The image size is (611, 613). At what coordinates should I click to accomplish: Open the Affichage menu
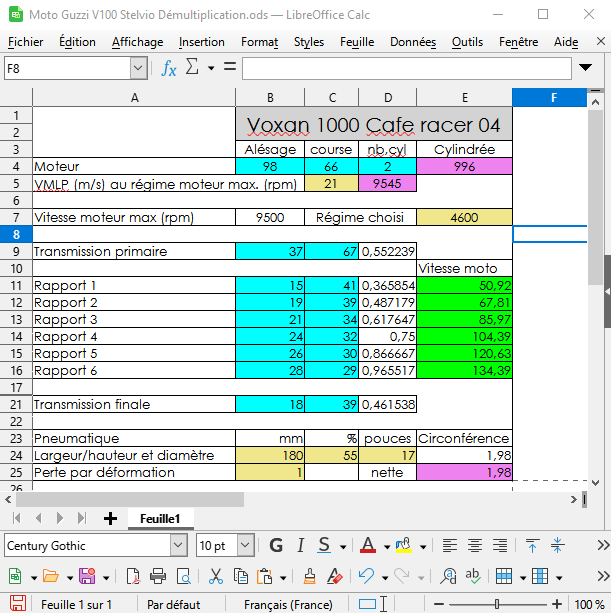tap(138, 42)
